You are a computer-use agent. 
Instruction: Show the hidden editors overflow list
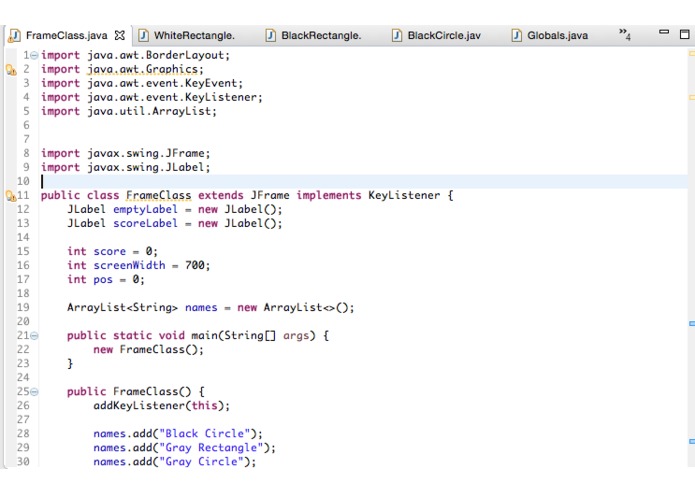[x=625, y=35]
